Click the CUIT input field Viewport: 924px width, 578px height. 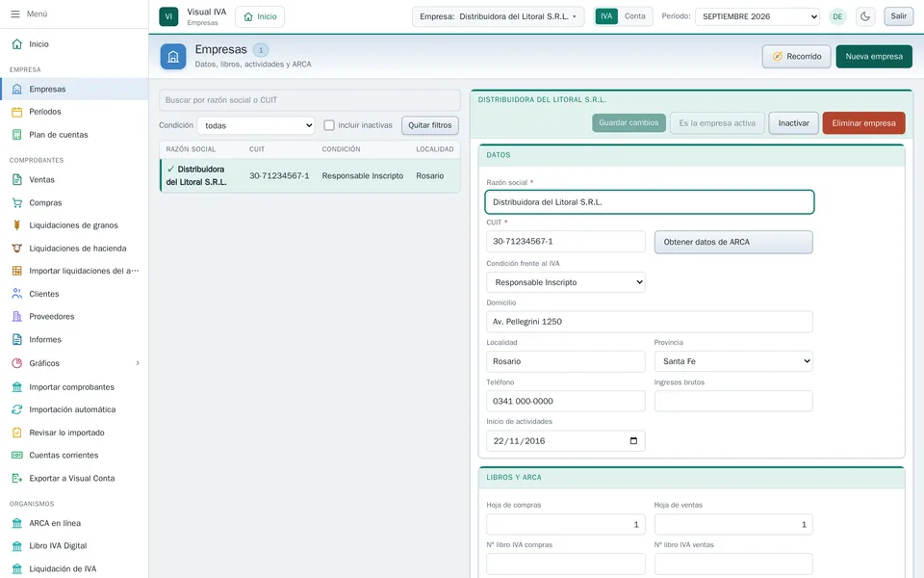[566, 241]
